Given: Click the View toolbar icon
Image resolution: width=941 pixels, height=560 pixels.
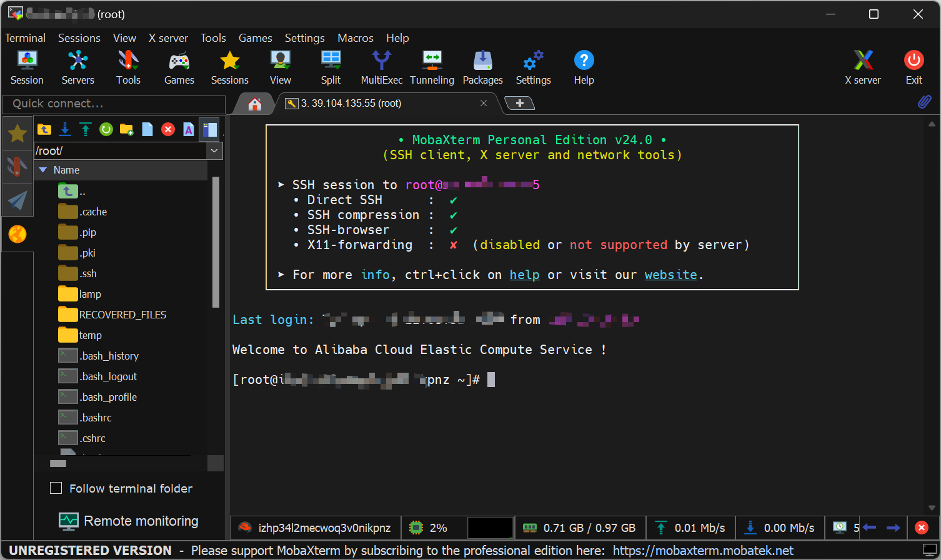Looking at the screenshot, I should (x=280, y=67).
